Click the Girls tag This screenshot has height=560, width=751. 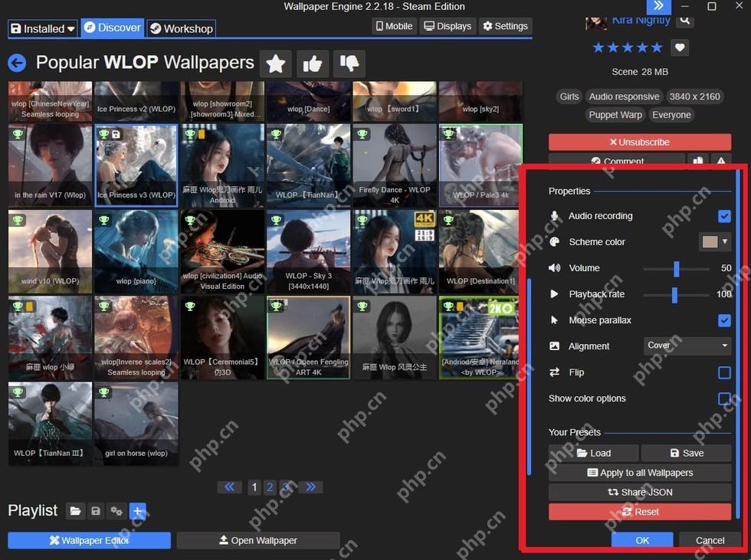point(569,97)
